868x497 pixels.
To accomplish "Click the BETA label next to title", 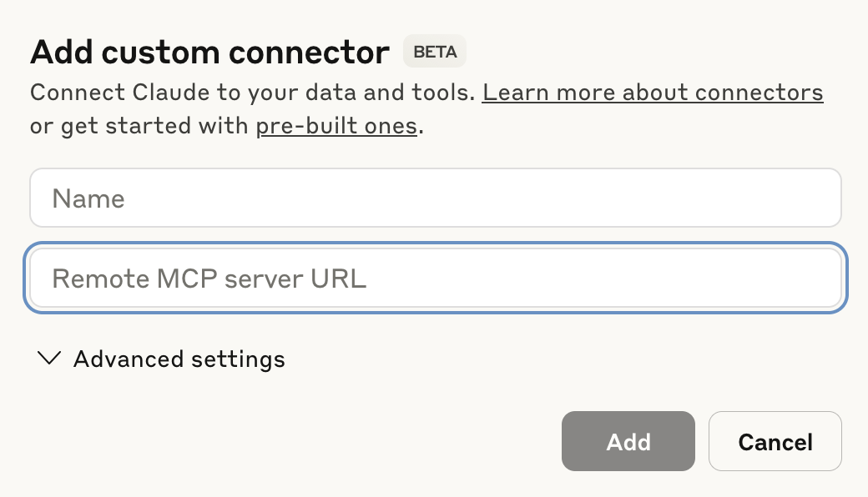I will pyautogui.click(x=434, y=52).
